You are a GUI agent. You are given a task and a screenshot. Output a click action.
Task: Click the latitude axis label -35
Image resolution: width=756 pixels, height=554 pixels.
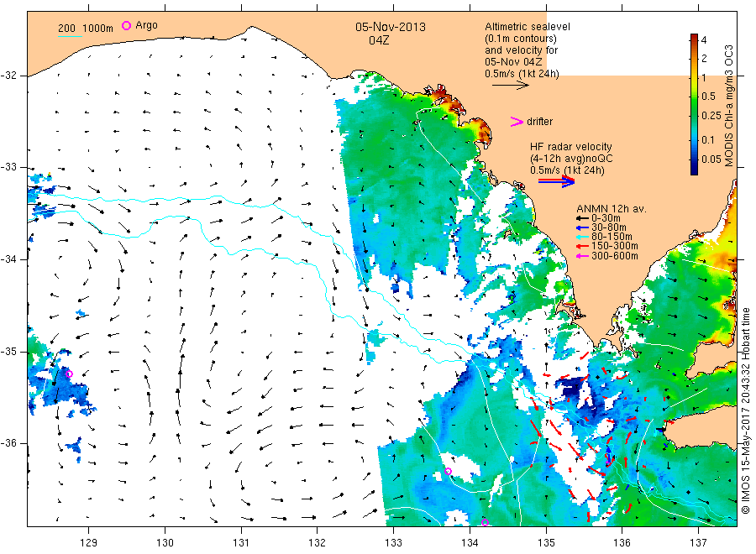coord(8,352)
